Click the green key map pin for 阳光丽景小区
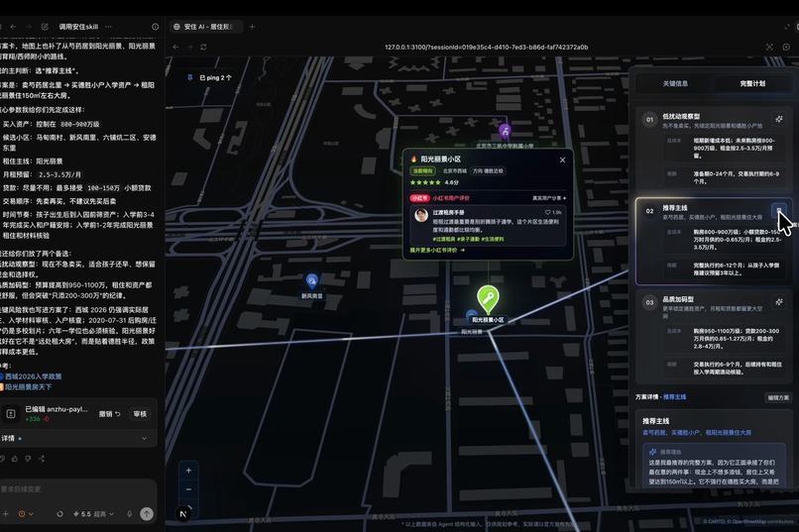 click(488, 299)
